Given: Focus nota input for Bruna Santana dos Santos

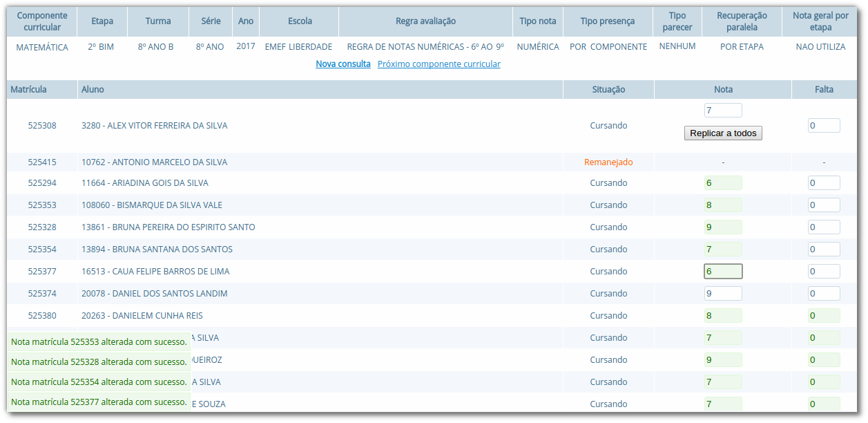Looking at the screenshot, I should 722,250.
